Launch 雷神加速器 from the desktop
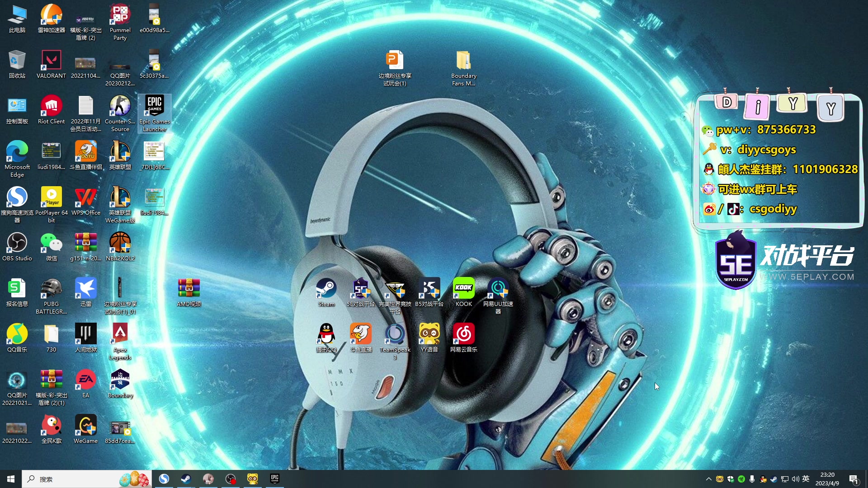Screen dimensions: 868x488 pyautogui.click(x=51, y=18)
